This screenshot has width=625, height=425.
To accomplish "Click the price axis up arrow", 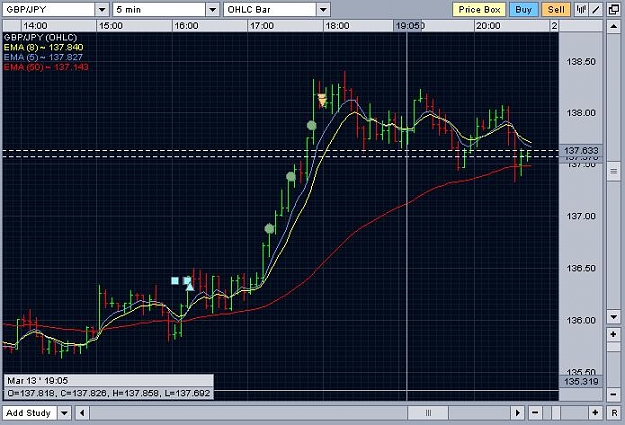I will pyautogui.click(x=613, y=26).
